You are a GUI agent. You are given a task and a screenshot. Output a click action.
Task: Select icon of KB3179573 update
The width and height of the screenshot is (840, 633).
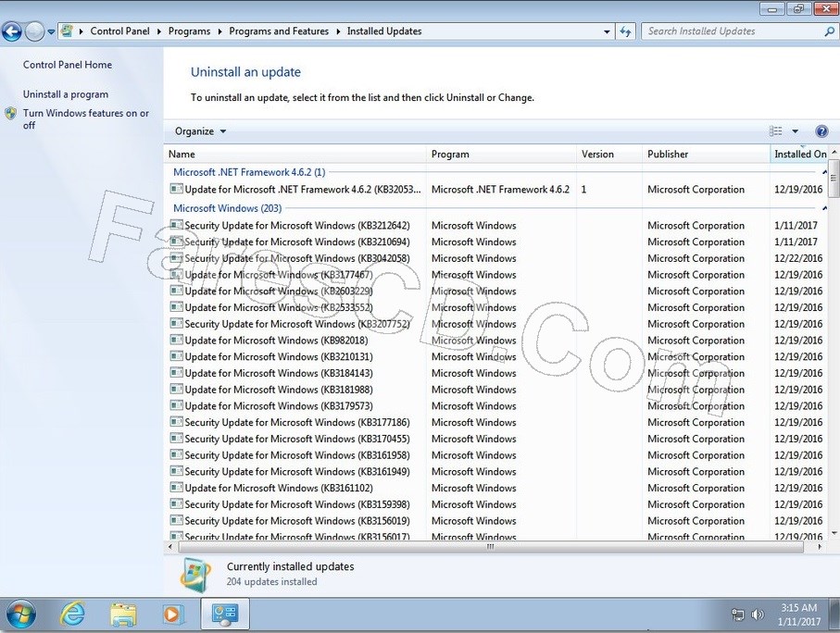point(176,405)
